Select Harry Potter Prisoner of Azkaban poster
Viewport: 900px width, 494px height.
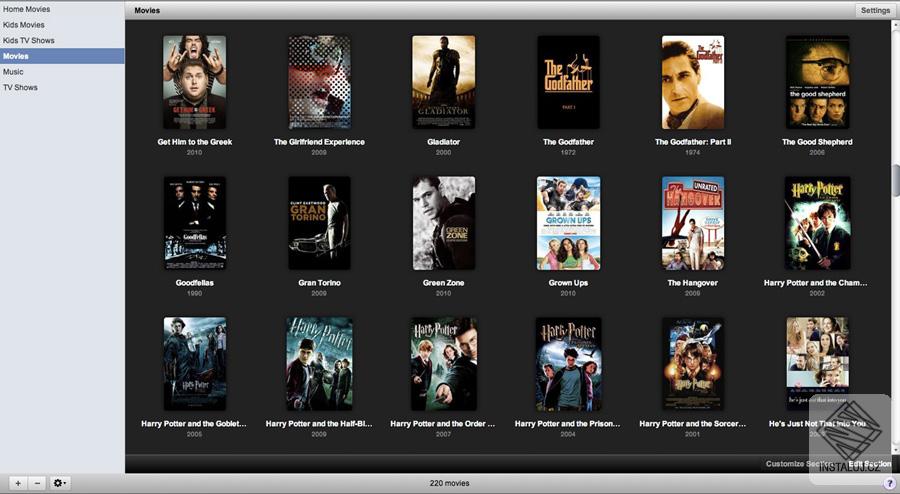click(568, 364)
